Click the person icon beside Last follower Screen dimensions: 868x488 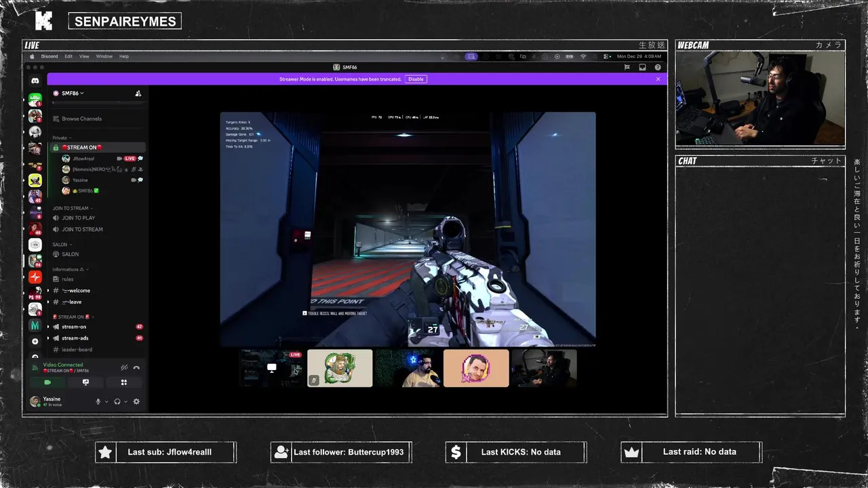(281, 452)
